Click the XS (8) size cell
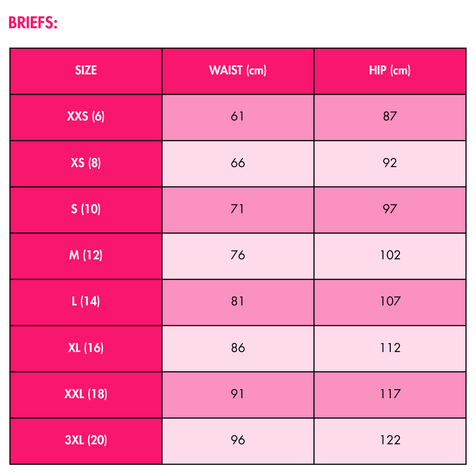 [86, 163]
